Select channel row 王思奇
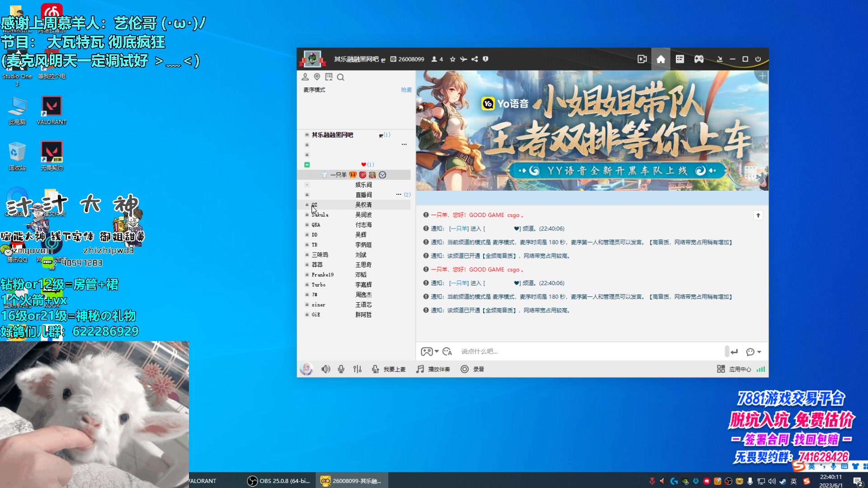The width and height of the screenshot is (868, 488). point(354,265)
